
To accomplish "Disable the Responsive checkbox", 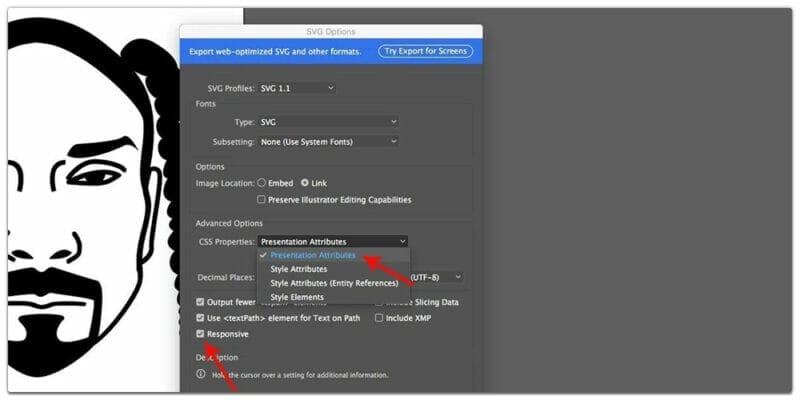I will (201, 334).
